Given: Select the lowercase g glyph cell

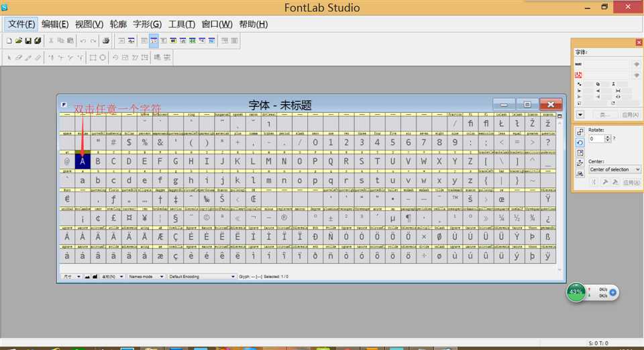Looking at the screenshot, I should point(175,181).
